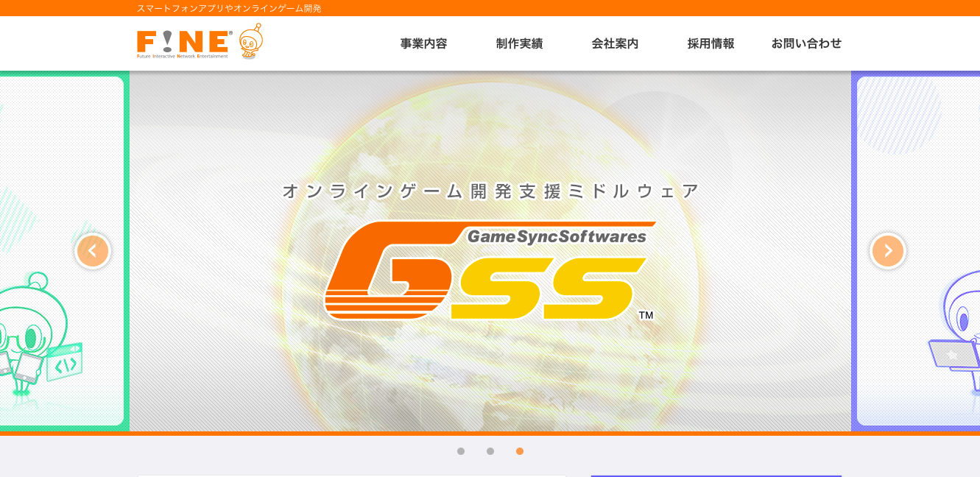Screen dimensions: 980x477
Task: Open the 事業内容 menu item
Action: coord(423,43)
